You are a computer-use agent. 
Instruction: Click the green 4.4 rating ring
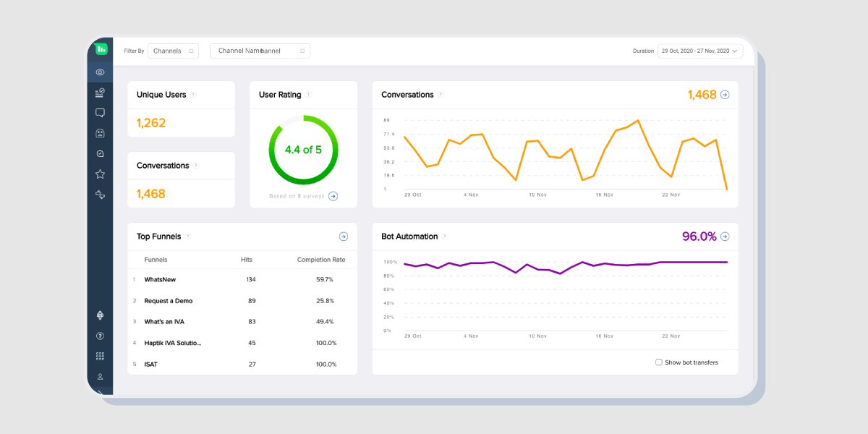point(302,149)
